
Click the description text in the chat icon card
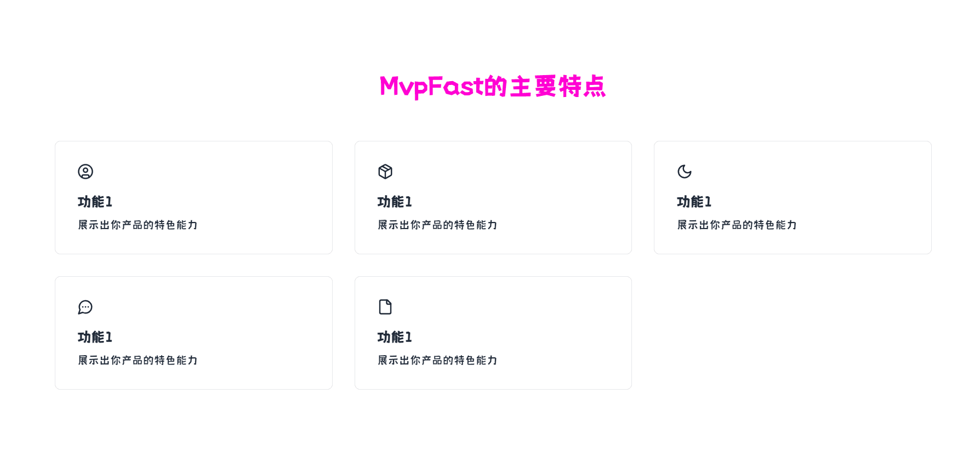(x=138, y=360)
